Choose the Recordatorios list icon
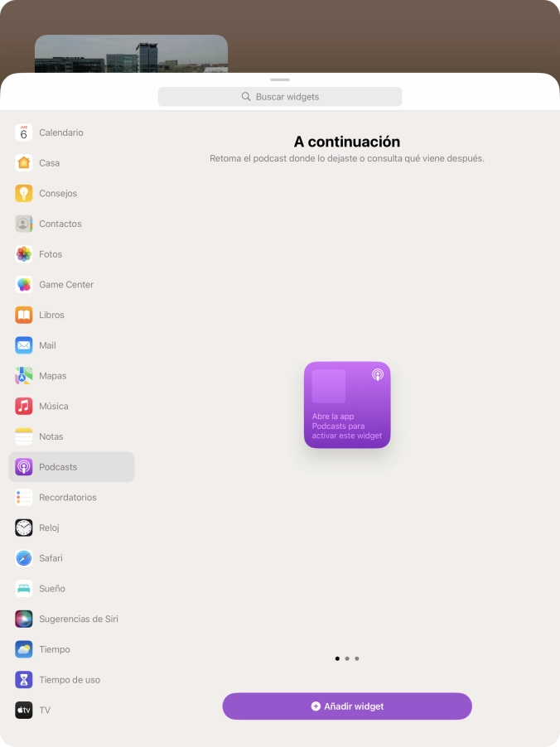The width and height of the screenshot is (560, 747). pyautogui.click(x=24, y=498)
